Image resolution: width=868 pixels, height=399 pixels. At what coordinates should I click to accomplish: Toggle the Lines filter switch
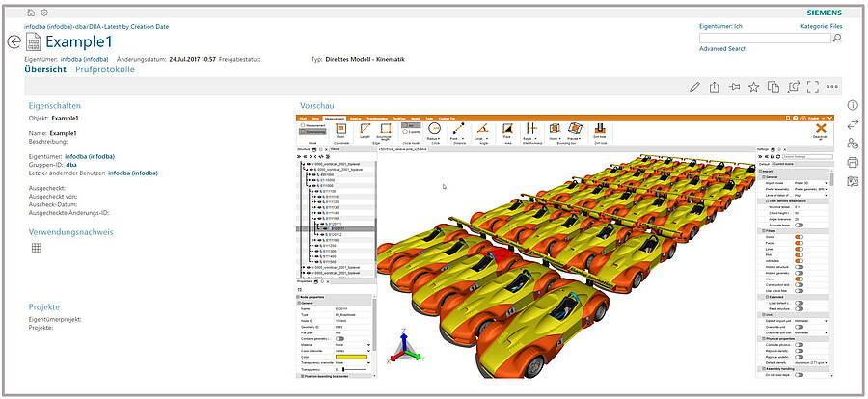[799, 249]
